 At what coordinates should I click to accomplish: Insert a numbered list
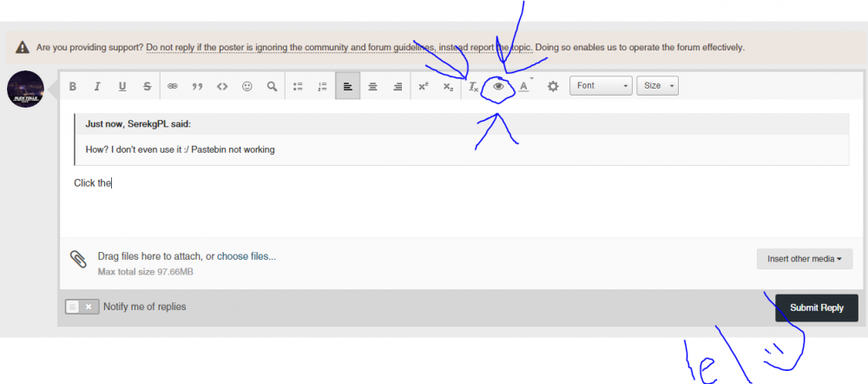[x=323, y=86]
